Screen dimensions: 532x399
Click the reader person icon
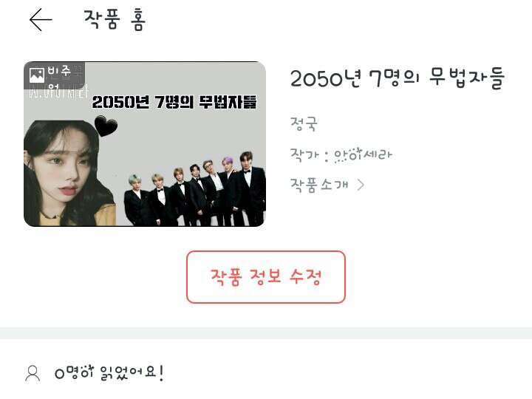[33, 374]
